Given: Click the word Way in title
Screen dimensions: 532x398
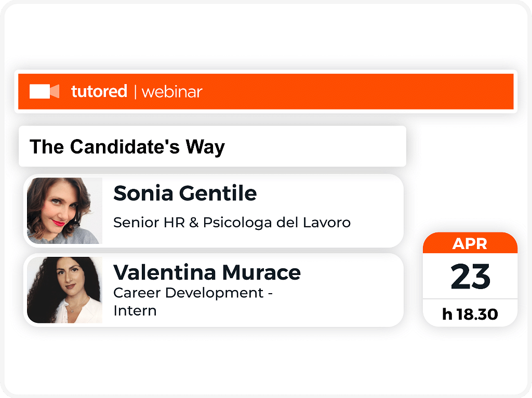Looking at the screenshot, I should tap(205, 147).
